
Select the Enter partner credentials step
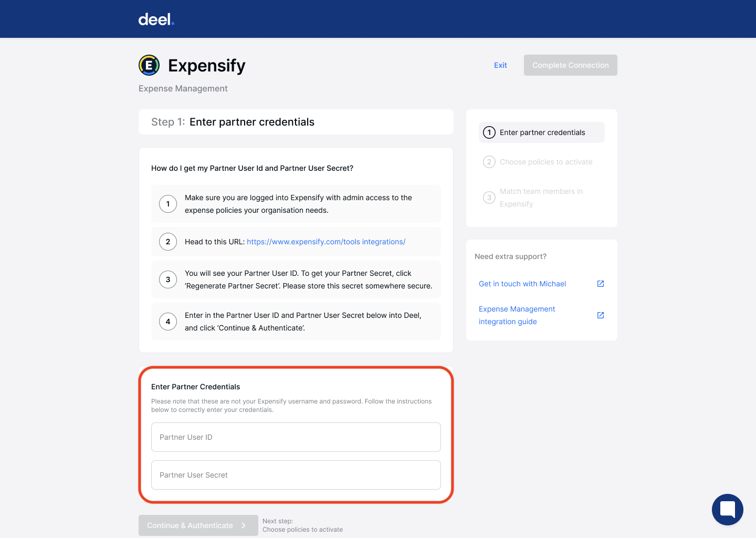[x=541, y=132]
